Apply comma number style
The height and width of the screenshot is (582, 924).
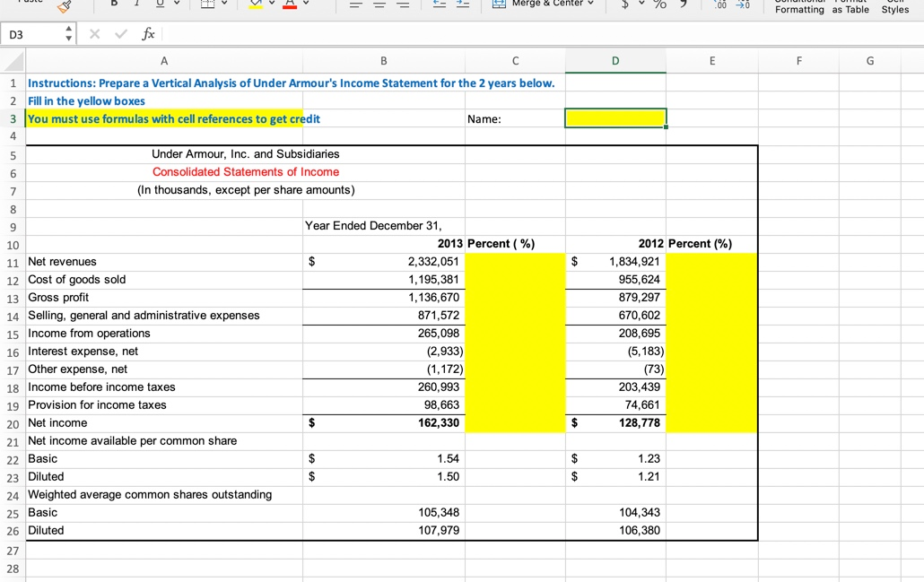click(x=684, y=5)
